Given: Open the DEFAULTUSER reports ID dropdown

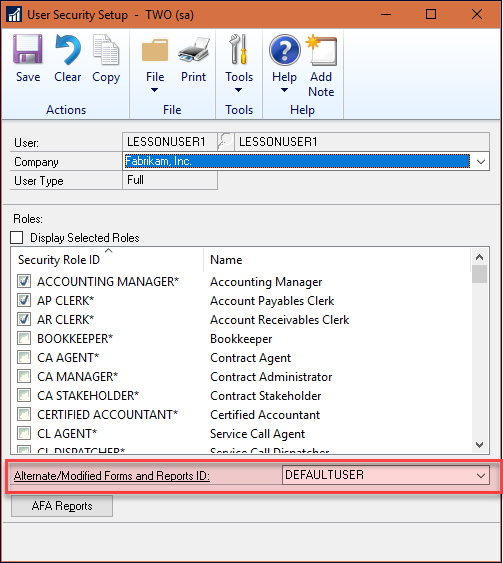Looking at the screenshot, I should [x=481, y=475].
